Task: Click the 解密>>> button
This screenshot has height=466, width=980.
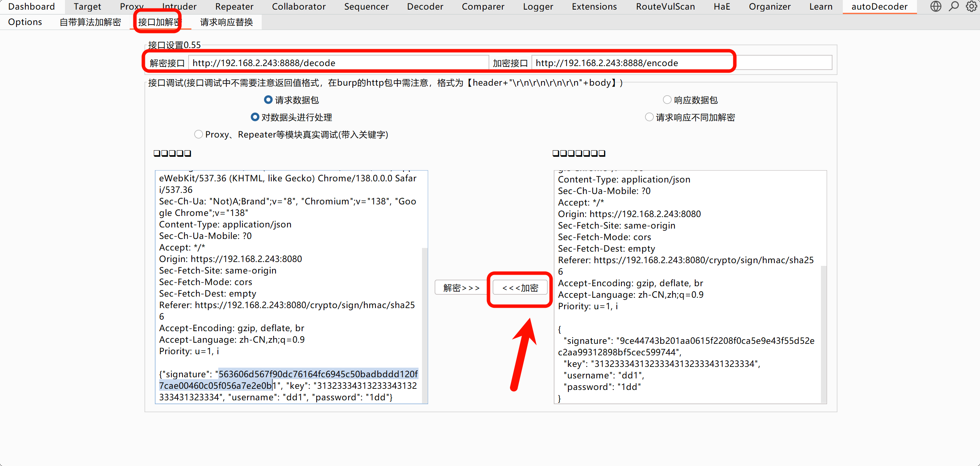Action: point(461,288)
